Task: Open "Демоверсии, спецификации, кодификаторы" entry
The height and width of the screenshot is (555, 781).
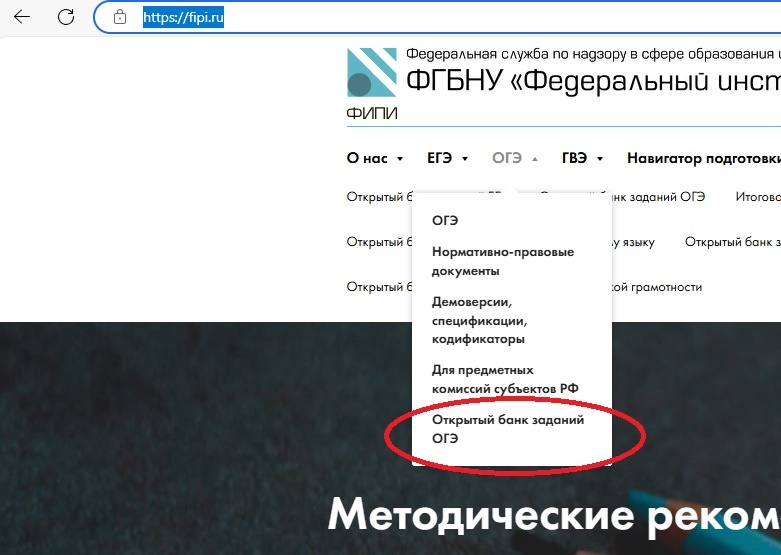Action: [479, 320]
